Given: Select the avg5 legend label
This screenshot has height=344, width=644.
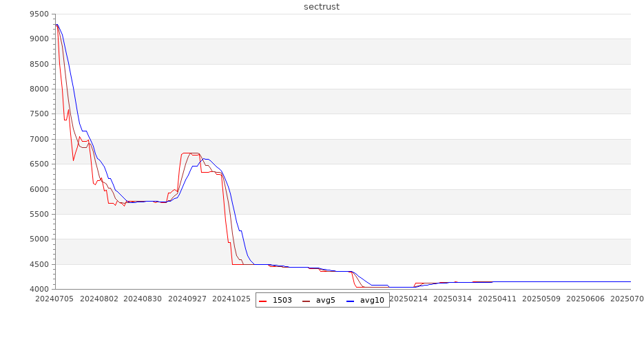Looking at the screenshot, I should pyautogui.click(x=325, y=301).
